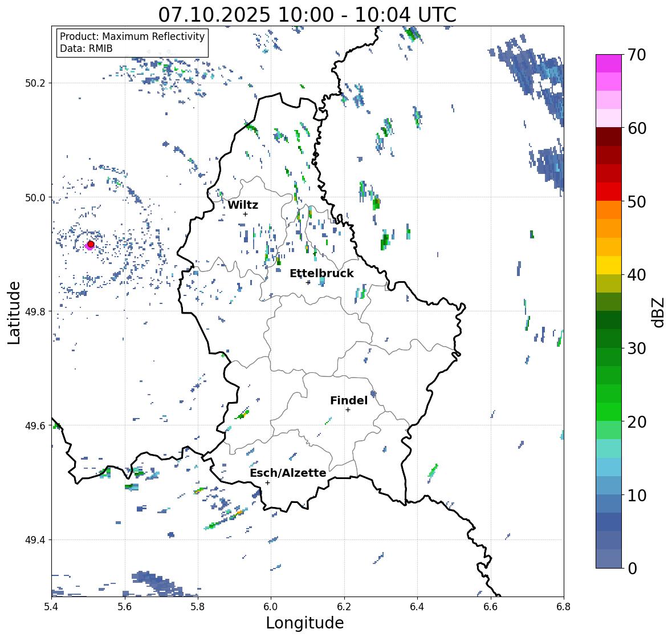
Task: Click the title "07.10.2025 10:00 - 10:04 UTC"
Action: [x=307, y=15]
